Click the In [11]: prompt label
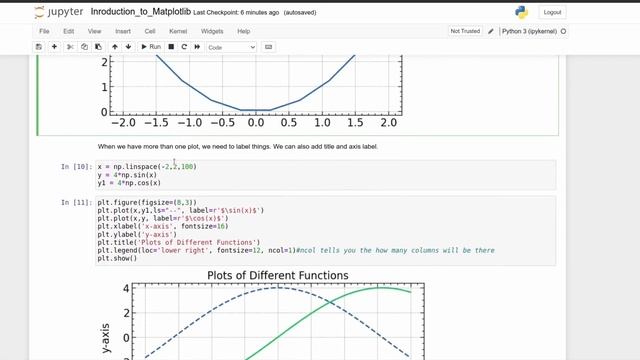 tap(76, 202)
